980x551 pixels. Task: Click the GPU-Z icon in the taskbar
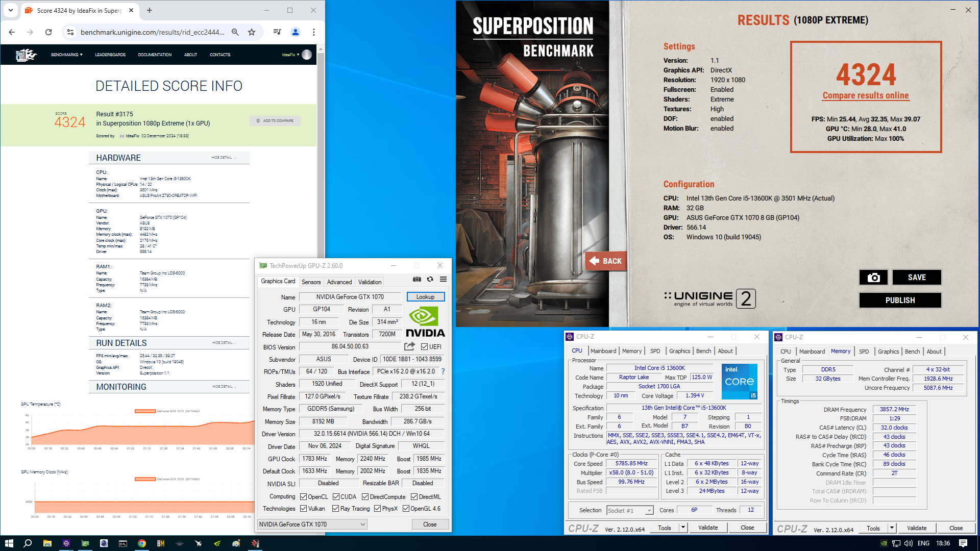click(x=85, y=543)
